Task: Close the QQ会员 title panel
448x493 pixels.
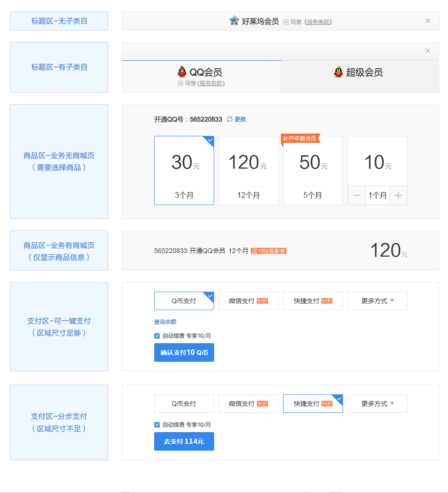Action: (x=428, y=51)
